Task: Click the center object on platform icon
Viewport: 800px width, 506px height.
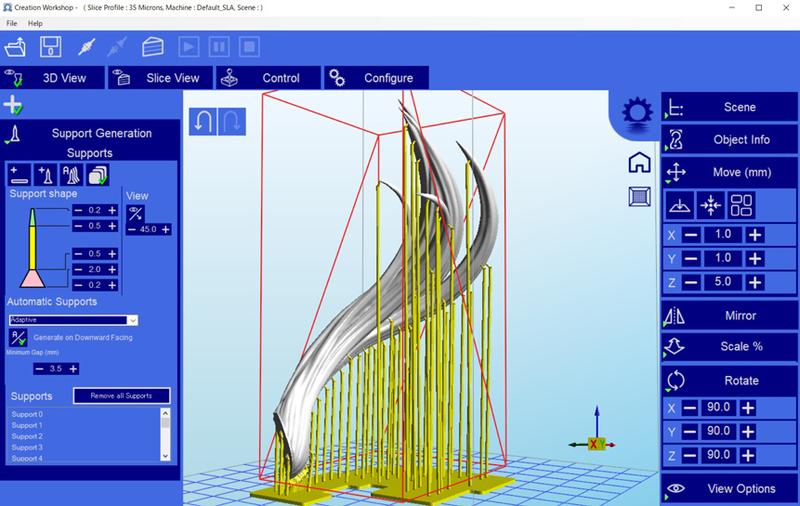Action: click(x=710, y=205)
